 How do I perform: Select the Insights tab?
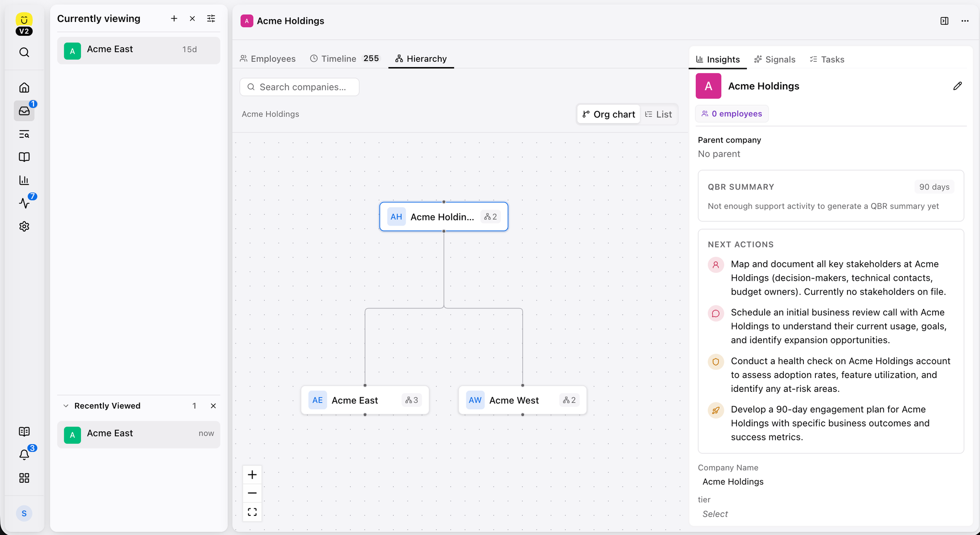(718, 59)
